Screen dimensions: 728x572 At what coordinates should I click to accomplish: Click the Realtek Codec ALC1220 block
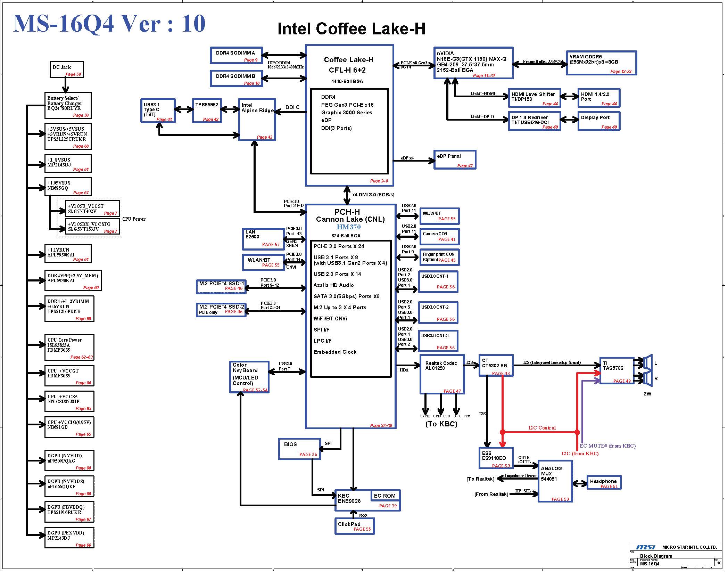443,374
